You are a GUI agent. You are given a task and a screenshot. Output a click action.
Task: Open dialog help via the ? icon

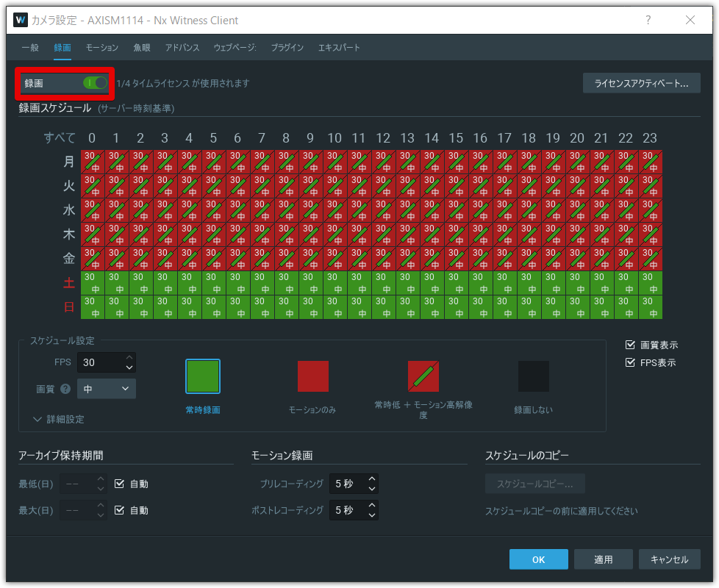click(648, 21)
